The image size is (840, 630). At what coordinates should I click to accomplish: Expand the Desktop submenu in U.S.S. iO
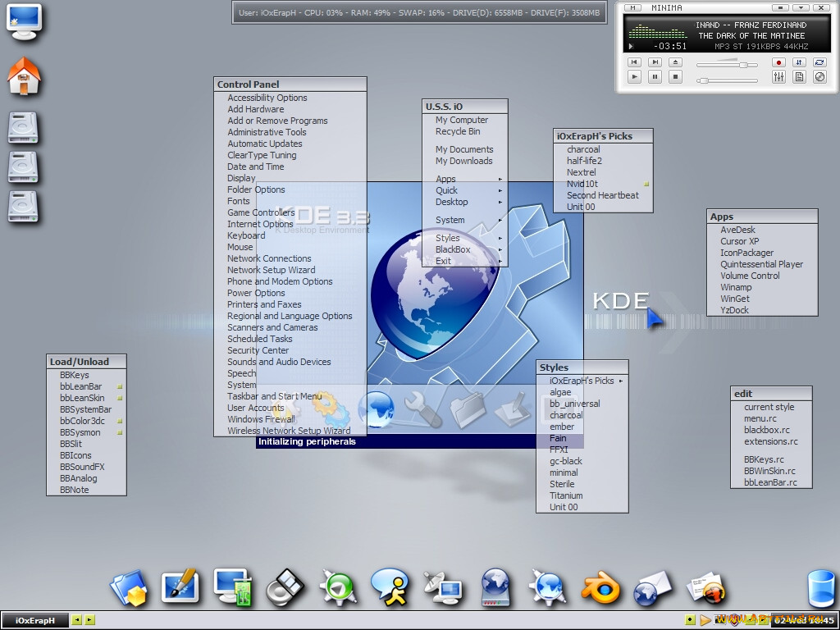[464, 202]
